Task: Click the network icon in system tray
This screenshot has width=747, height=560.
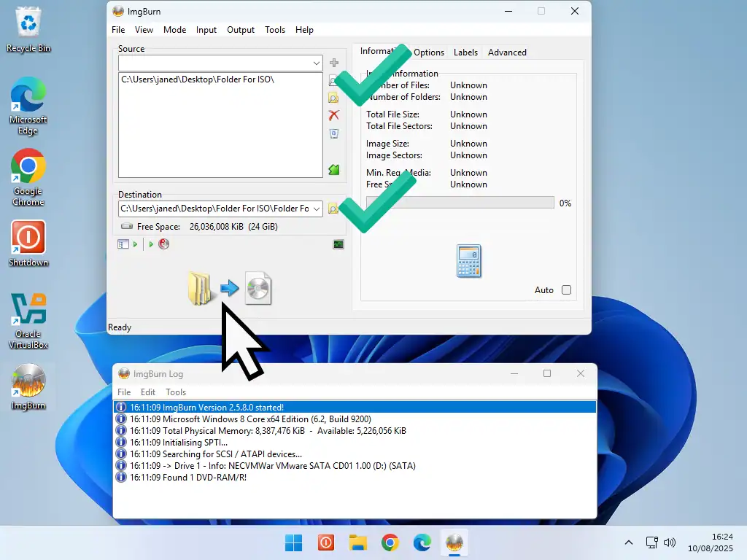Action: pyautogui.click(x=651, y=542)
